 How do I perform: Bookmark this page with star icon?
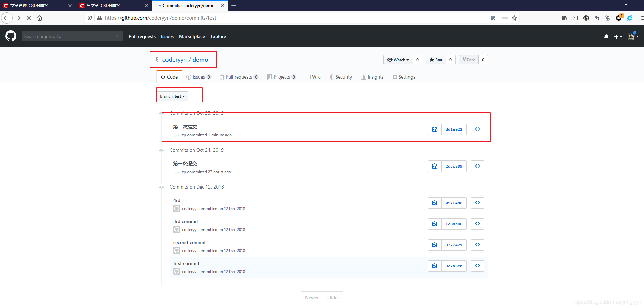pyautogui.click(x=514, y=18)
